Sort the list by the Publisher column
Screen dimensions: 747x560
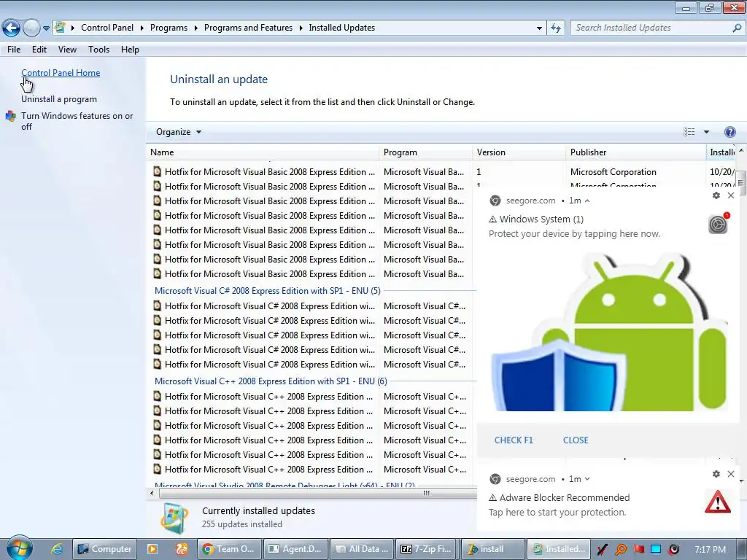[x=636, y=152]
